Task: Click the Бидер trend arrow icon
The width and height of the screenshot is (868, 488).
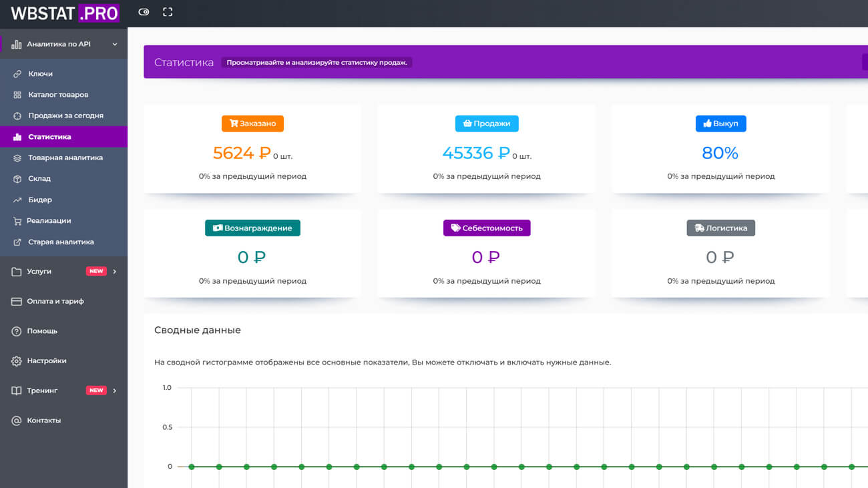Action: (17, 200)
